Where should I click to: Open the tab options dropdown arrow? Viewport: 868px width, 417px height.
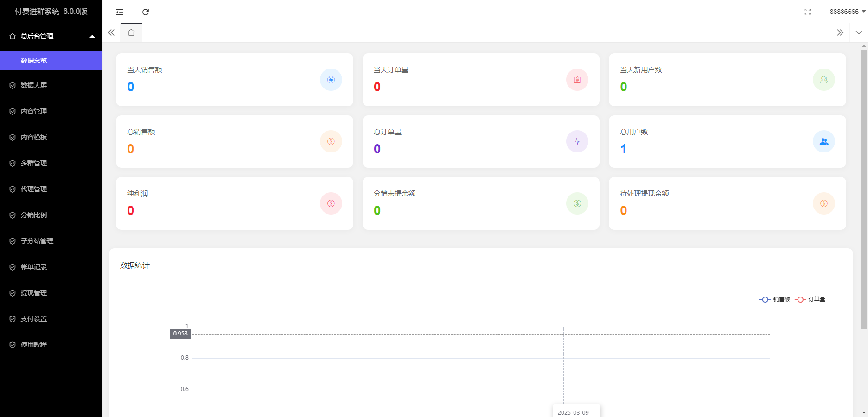pos(859,32)
